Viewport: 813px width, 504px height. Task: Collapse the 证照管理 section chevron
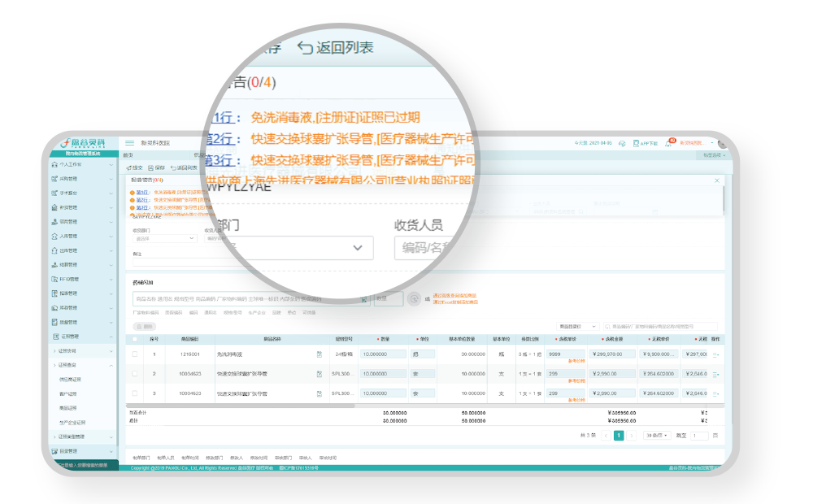(111, 337)
